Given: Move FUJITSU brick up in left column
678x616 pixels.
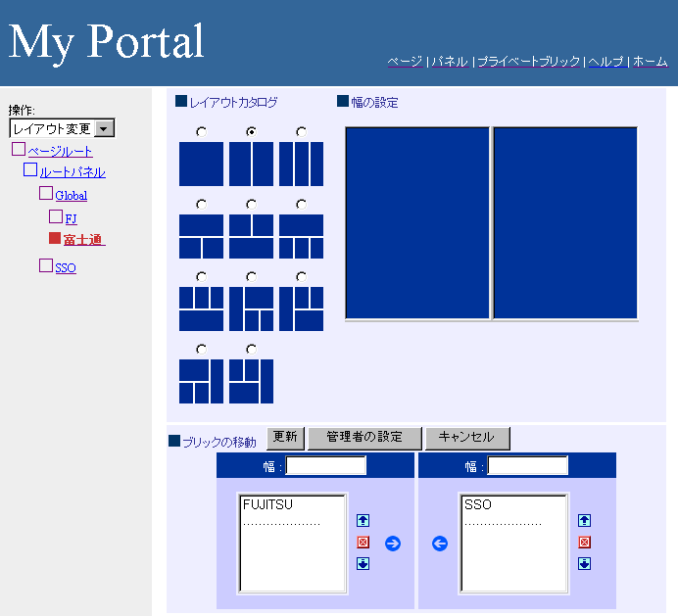Looking at the screenshot, I should click(363, 521).
